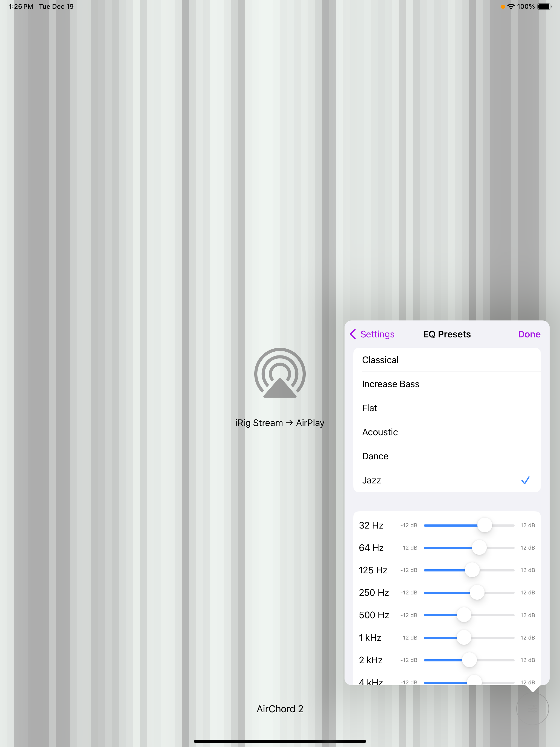Tap the back chevron beside Settings
The image size is (560, 747).
353,334
